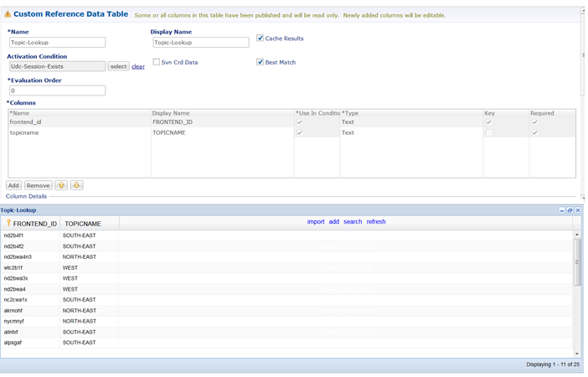Minimize the Topic-Lookup panel
The image size is (588, 377).
click(562, 210)
